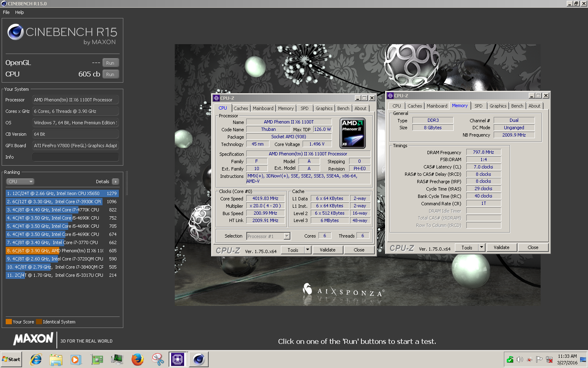Viewport: 588px width, 368px height.
Task: Click the Start button
Action: click(x=11, y=359)
